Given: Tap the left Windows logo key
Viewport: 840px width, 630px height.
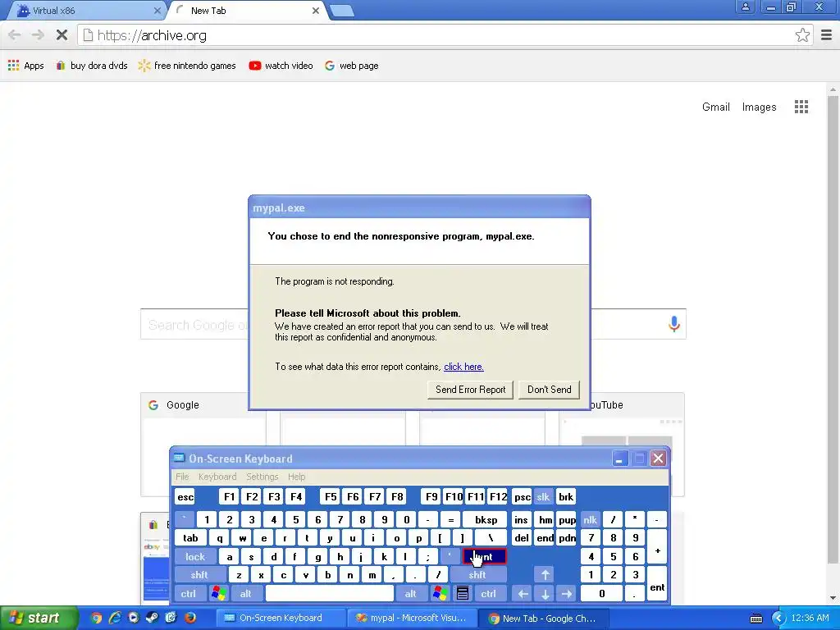Looking at the screenshot, I should [x=218, y=594].
